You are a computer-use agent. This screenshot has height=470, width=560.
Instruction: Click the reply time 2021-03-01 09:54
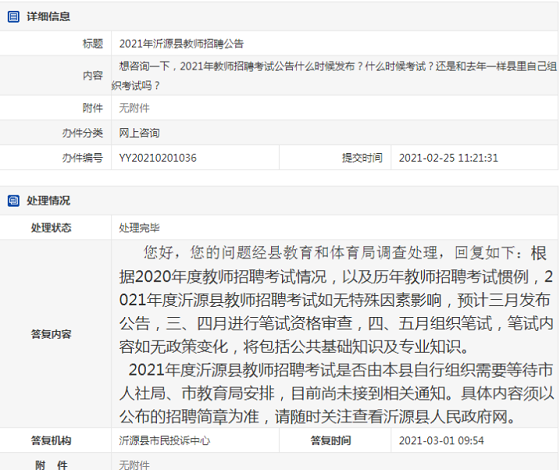pos(441,440)
